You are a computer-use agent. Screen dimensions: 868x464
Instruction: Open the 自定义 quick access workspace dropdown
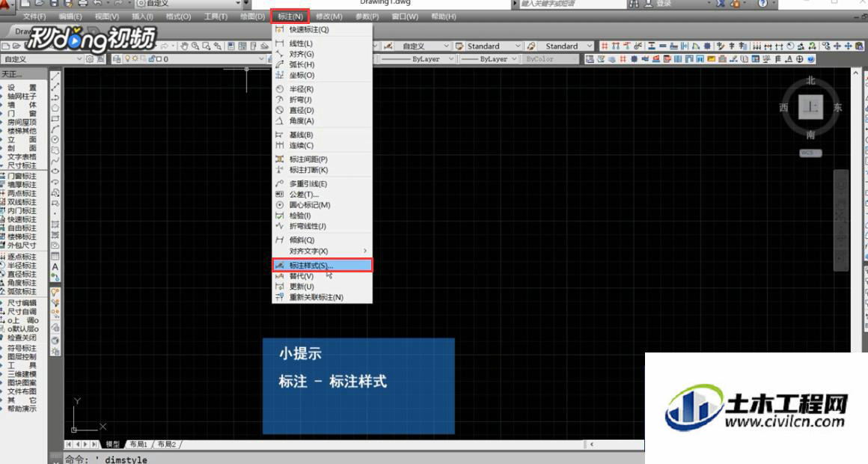(190, 3)
